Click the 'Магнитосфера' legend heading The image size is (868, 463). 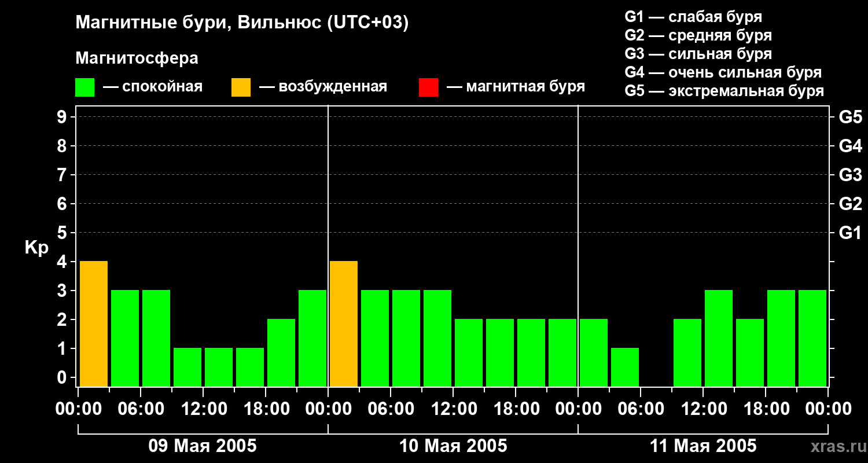137,58
